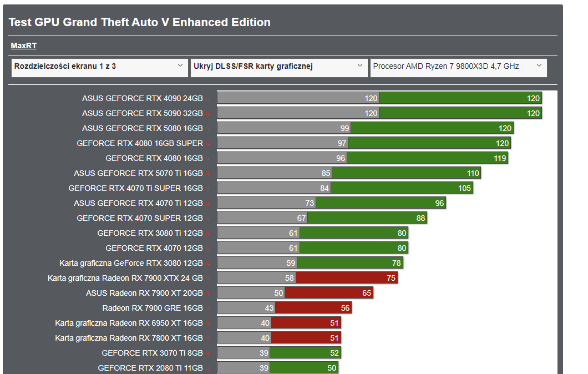Hide Radeon RX 7900 XTX 24 GB using X
This screenshot has height=374, width=588.
pyautogui.click(x=208, y=278)
